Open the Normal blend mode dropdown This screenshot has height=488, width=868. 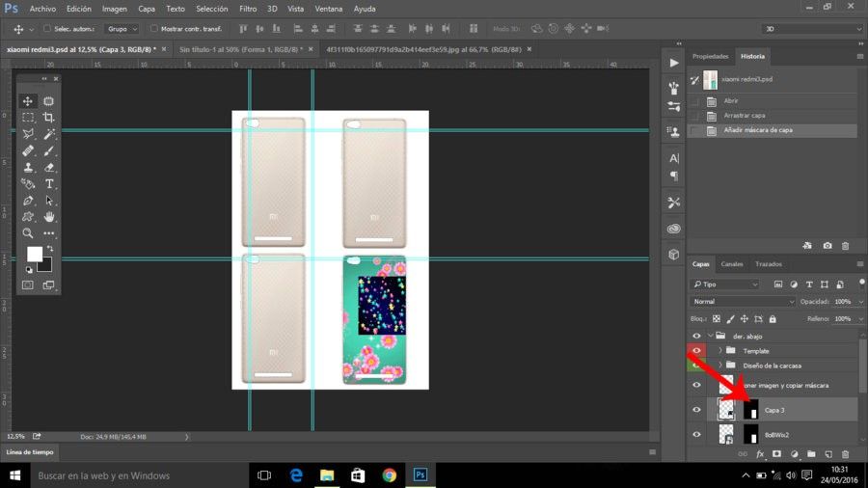pos(744,302)
